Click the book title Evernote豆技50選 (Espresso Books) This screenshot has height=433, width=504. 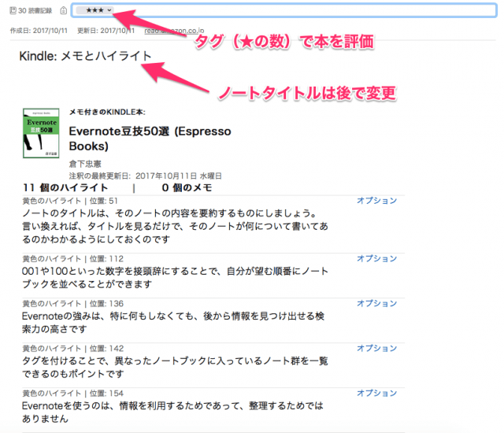(x=150, y=139)
